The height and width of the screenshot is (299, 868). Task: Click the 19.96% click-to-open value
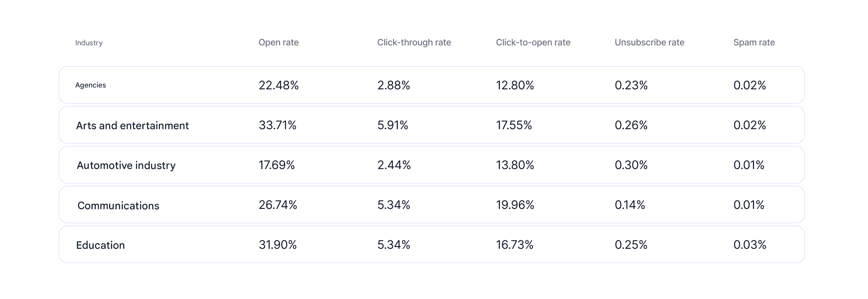[x=515, y=205]
